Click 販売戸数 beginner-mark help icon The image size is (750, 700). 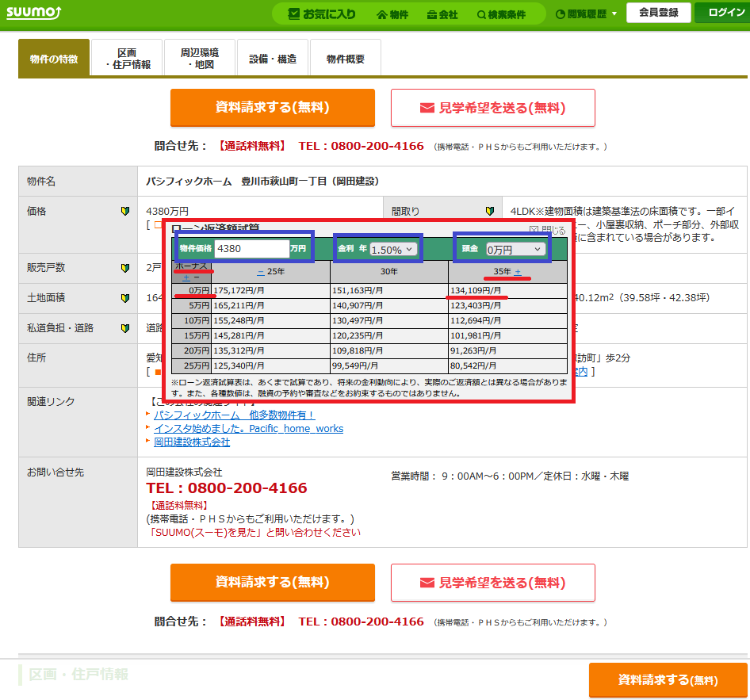[x=125, y=268]
